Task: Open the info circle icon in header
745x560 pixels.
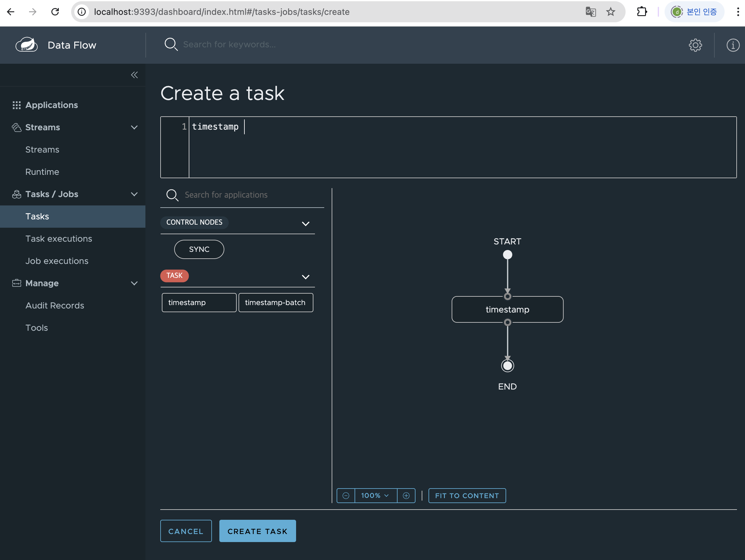Action: click(x=733, y=45)
